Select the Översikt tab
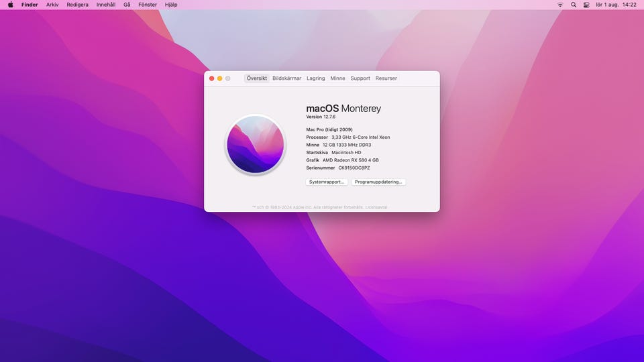This screenshot has height=362, width=644. (257, 78)
